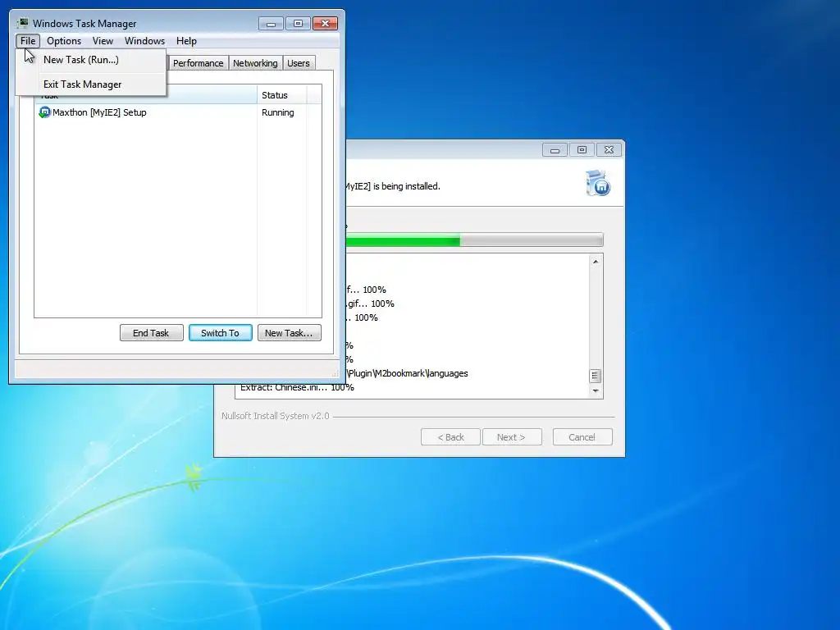
Task: Click the New Task... button
Action: pos(289,333)
